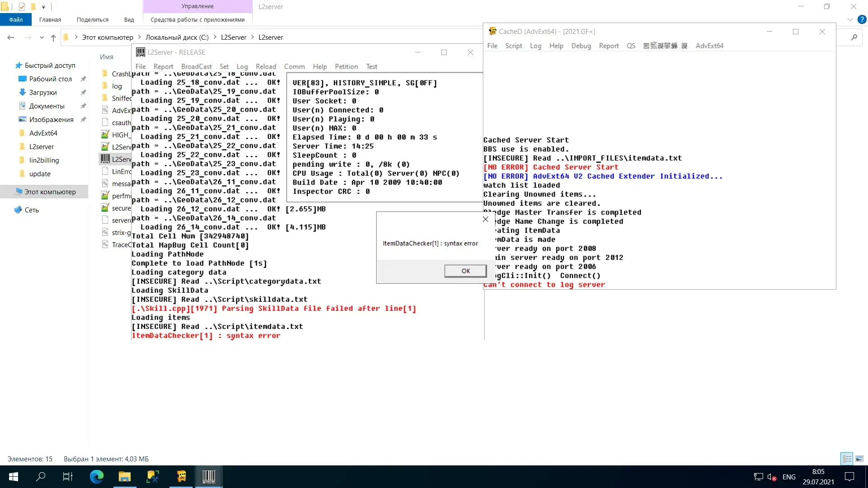Click OK in the ItemDataChecker error dialog

(465, 271)
